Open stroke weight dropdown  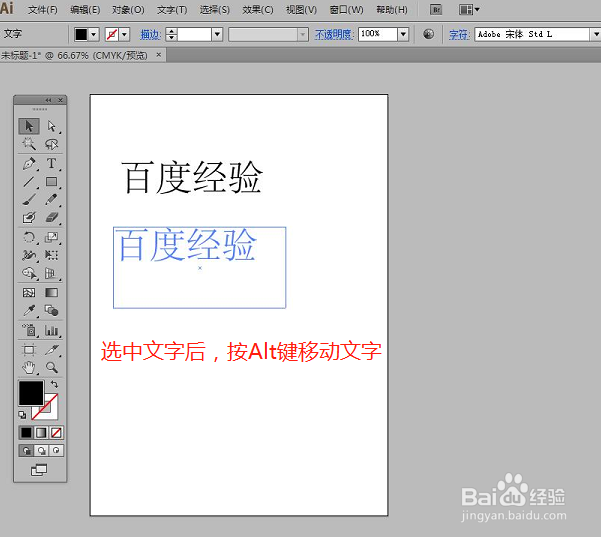(217, 34)
